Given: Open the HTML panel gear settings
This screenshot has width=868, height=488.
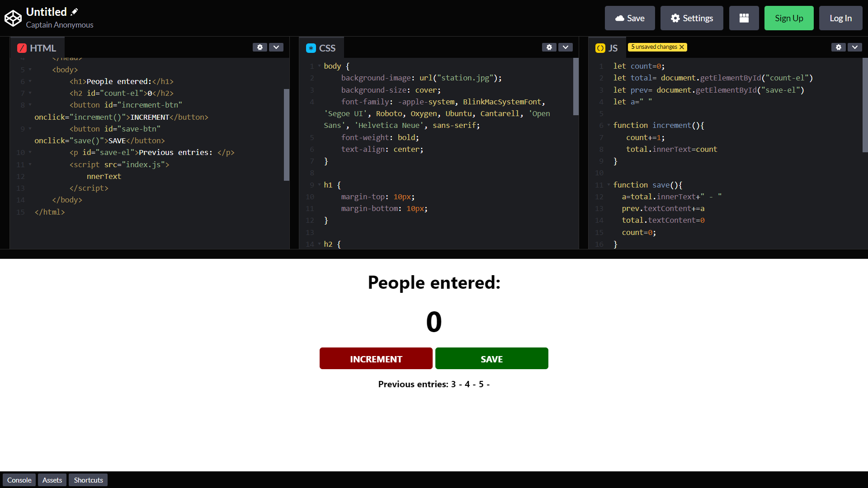Looking at the screenshot, I should [260, 47].
